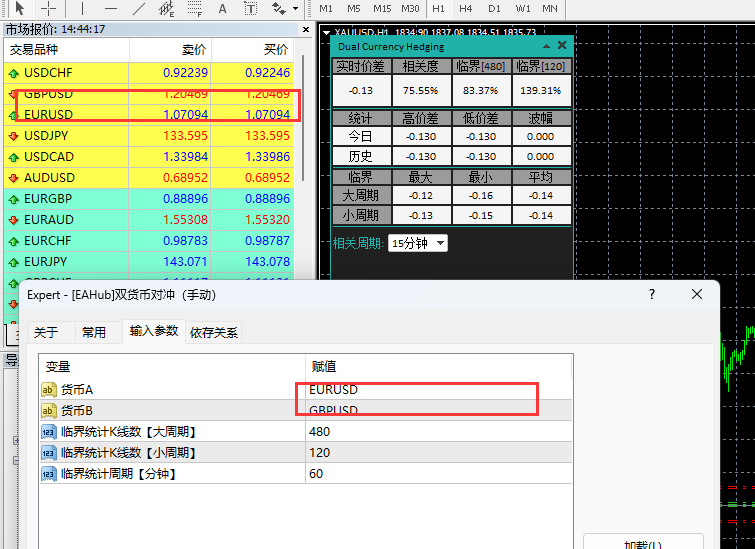Click the 实时价差 value -0.13
This screenshot has height=549, width=755.
tap(361, 91)
